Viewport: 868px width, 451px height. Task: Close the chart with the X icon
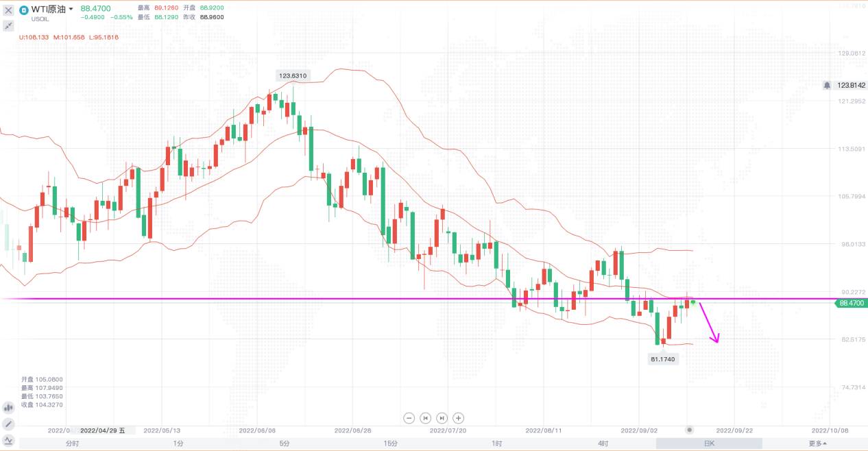click(x=8, y=10)
